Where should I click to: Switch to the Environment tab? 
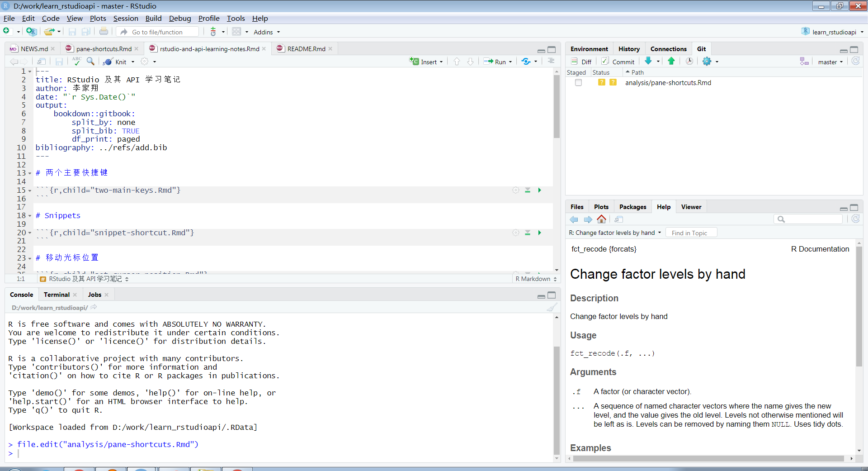click(589, 49)
